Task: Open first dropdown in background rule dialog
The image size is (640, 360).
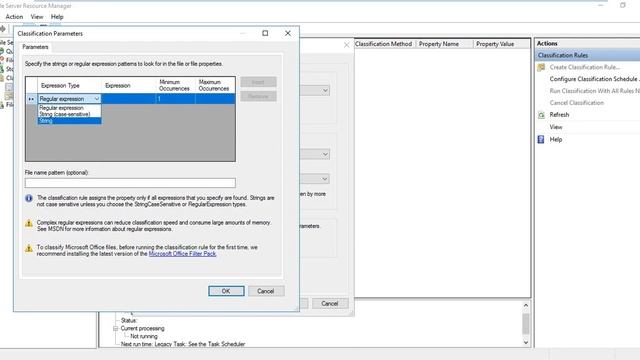Action: (x=325, y=90)
